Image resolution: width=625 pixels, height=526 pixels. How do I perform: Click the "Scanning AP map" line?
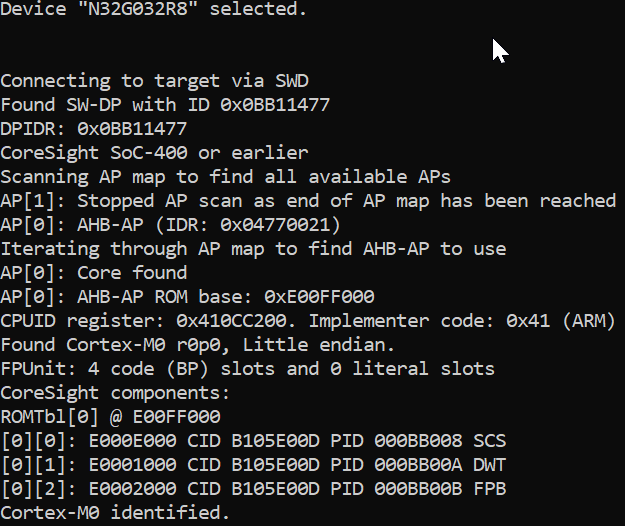(226, 177)
